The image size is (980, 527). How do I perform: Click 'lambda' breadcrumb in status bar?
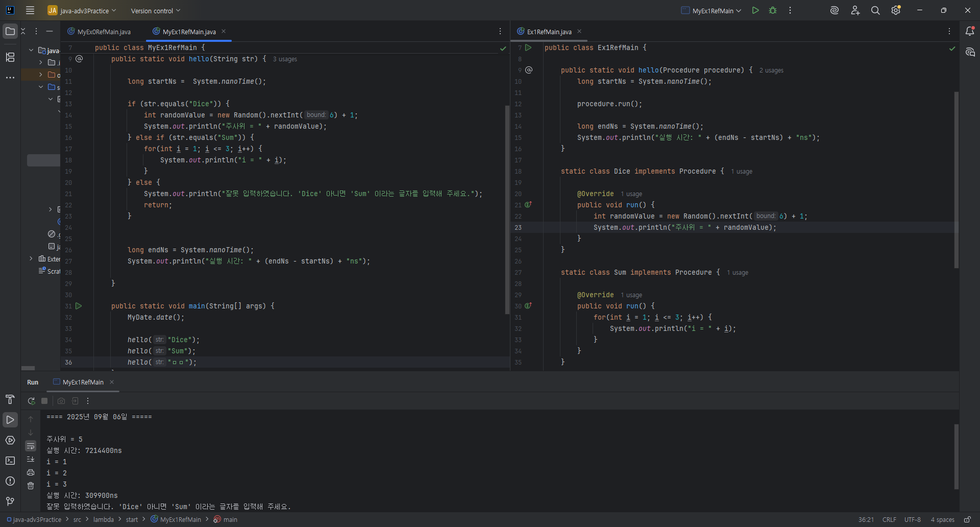(104, 519)
